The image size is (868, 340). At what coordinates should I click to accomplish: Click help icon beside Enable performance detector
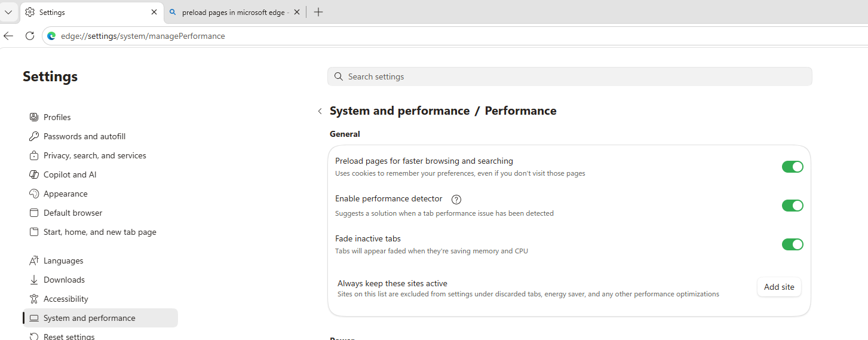[456, 200]
